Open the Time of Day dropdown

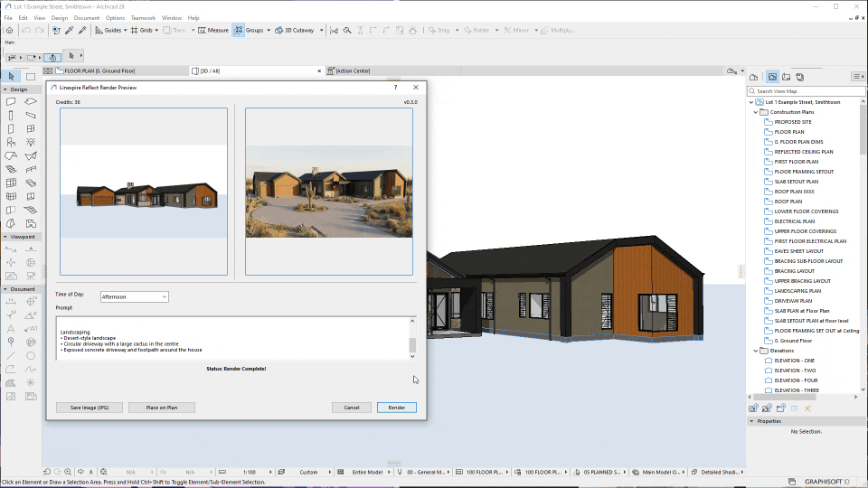coord(135,296)
